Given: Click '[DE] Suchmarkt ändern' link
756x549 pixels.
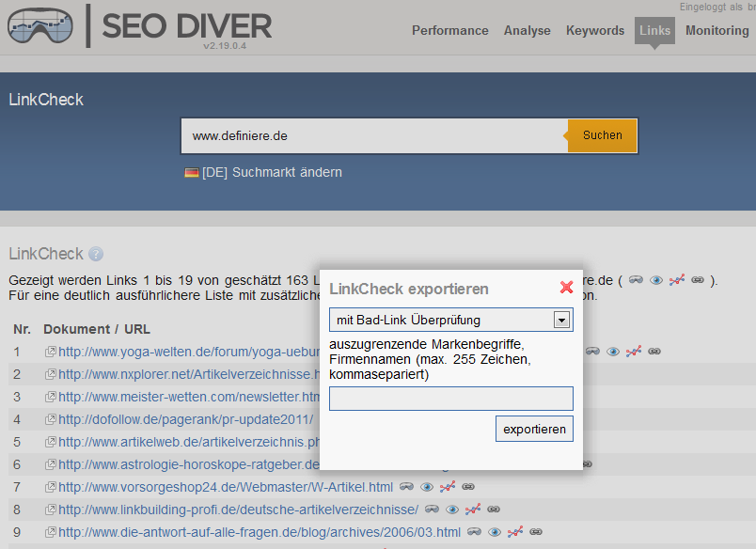Looking at the screenshot, I should point(272,173).
